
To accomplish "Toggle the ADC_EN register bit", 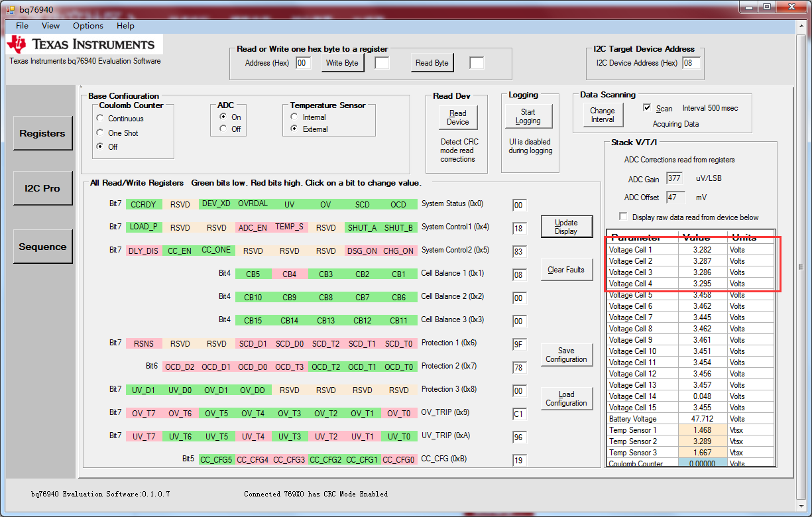I will [x=253, y=227].
